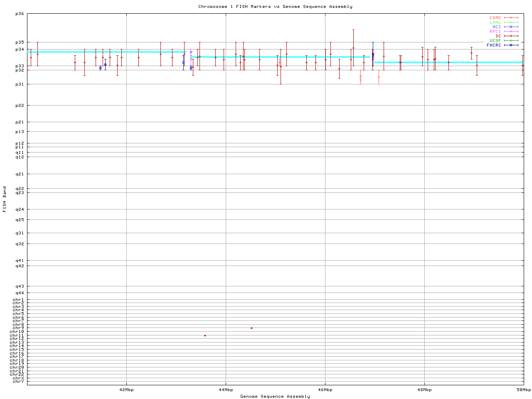Click the cyan line segment right of 47Mbp
The image size is (532, 399).
[449, 62]
